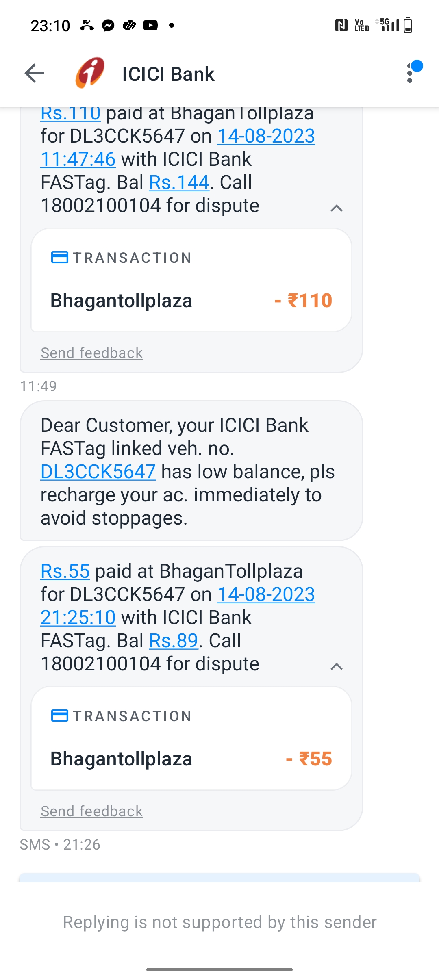Image resolution: width=439 pixels, height=980 pixels.
Task: Send feedback on the Rs.110 transaction
Action: (x=91, y=353)
